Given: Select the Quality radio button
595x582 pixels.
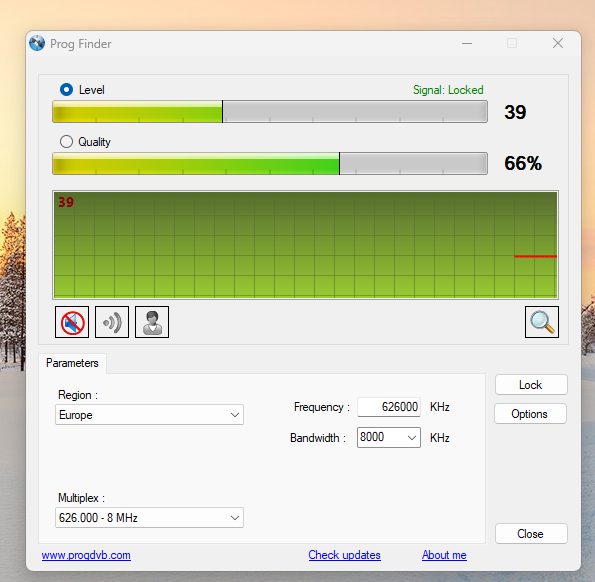Looking at the screenshot, I should tap(66, 142).
